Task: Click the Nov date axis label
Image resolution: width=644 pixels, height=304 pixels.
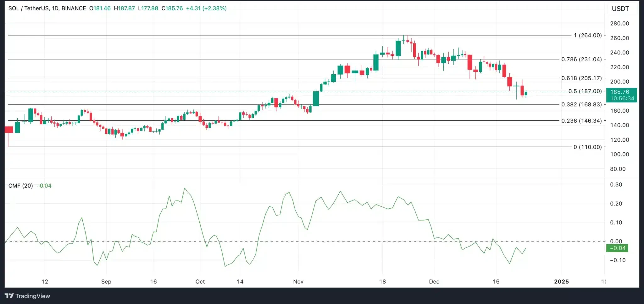Action: (x=298, y=282)
